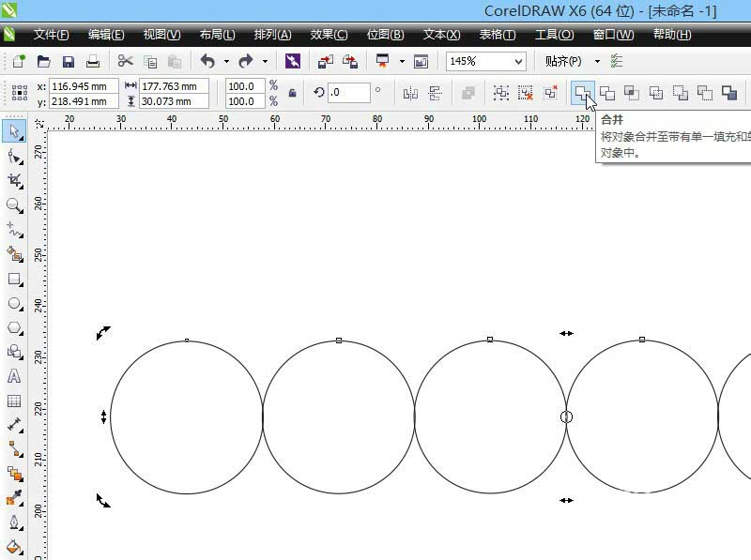Open a file with the folder icon

(x=43, y=61)
